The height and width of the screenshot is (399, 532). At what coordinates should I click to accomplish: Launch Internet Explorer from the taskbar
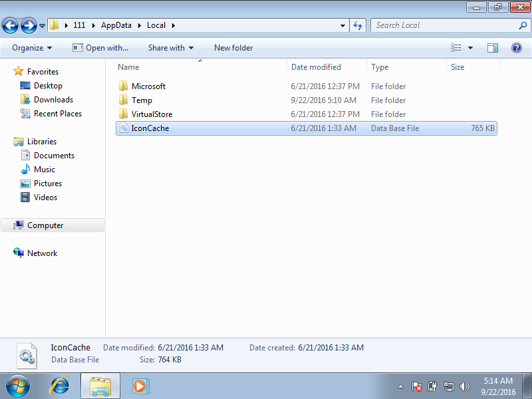60,386
